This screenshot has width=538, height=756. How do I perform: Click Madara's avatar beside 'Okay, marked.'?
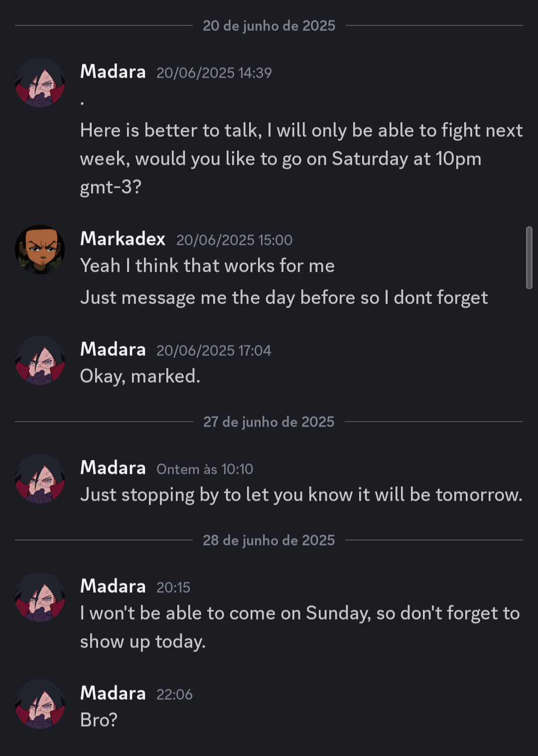(x=40, y=360)
